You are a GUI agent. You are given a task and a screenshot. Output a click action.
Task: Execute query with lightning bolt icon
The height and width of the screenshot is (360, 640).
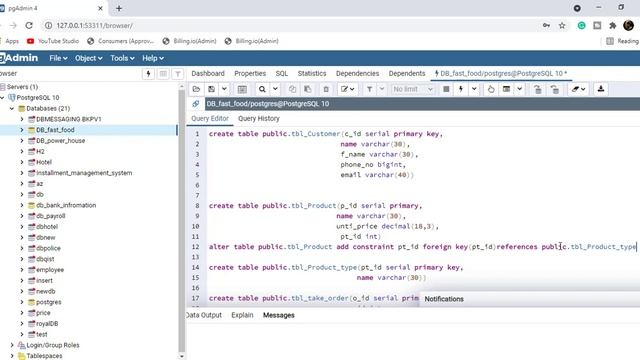461,89
